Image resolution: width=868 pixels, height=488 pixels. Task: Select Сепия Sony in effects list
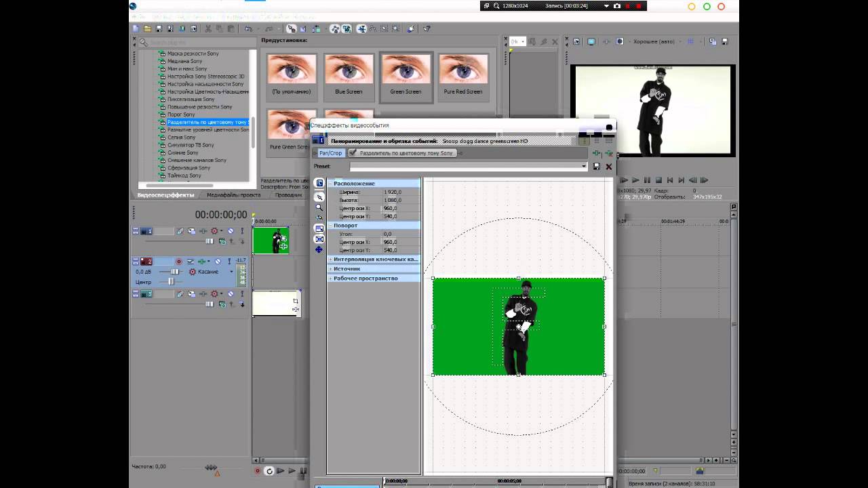point(180,137)
